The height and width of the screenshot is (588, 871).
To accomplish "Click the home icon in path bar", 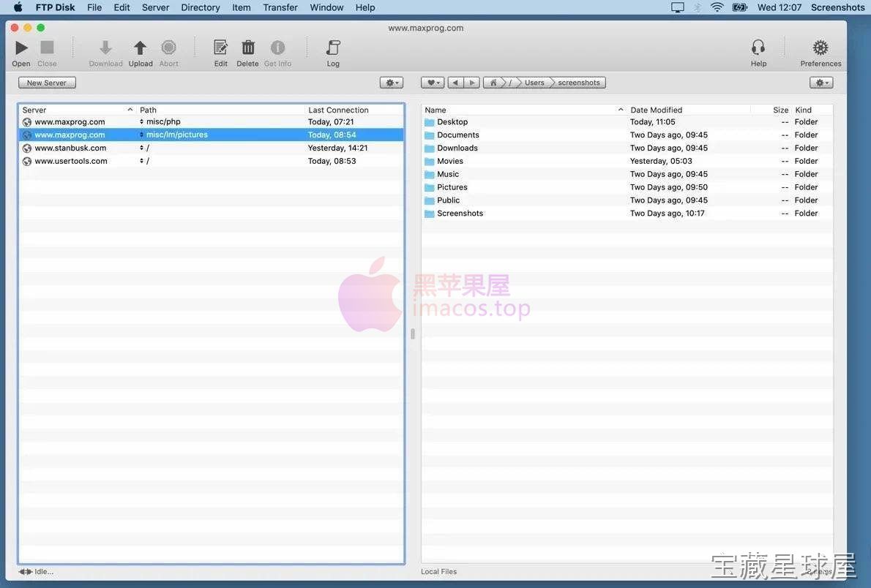I will coord(493,83).
